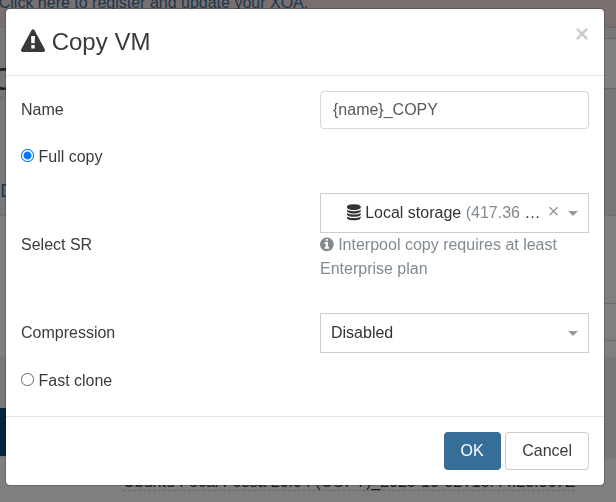Screen dimensions: 616x502
Task: Select the Full copy radio button
Action: pyautogui.click(x=28, y=156)
